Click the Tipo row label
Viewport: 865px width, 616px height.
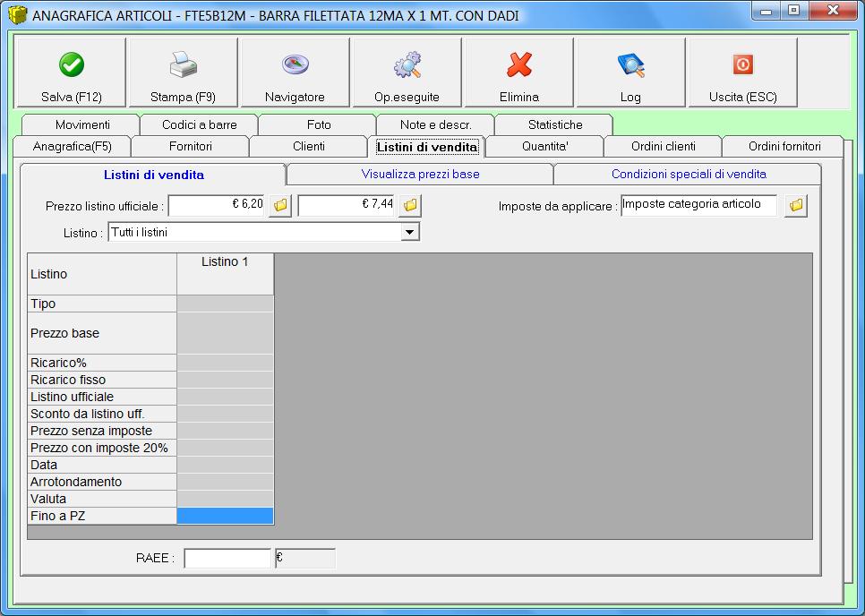click(102, 304)
